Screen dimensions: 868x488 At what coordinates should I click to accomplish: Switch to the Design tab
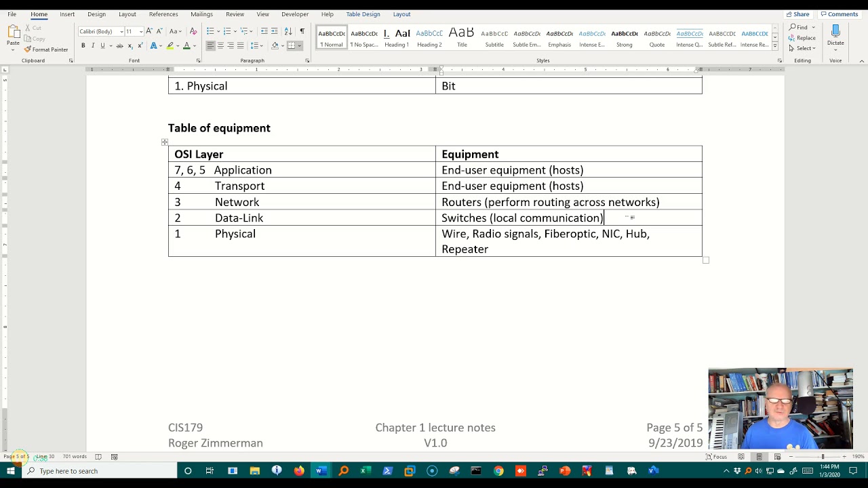(x=96, y=14)
